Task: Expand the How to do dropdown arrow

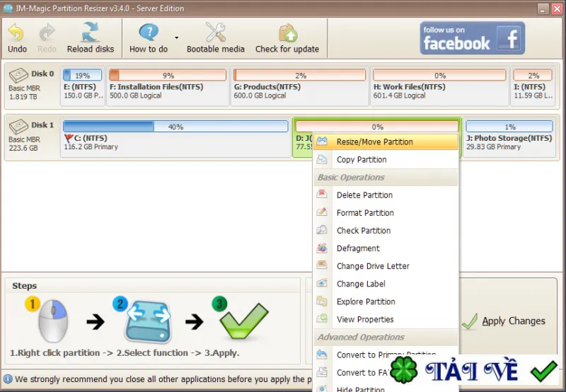Action: pyautogui.click(x=176, y=38)
